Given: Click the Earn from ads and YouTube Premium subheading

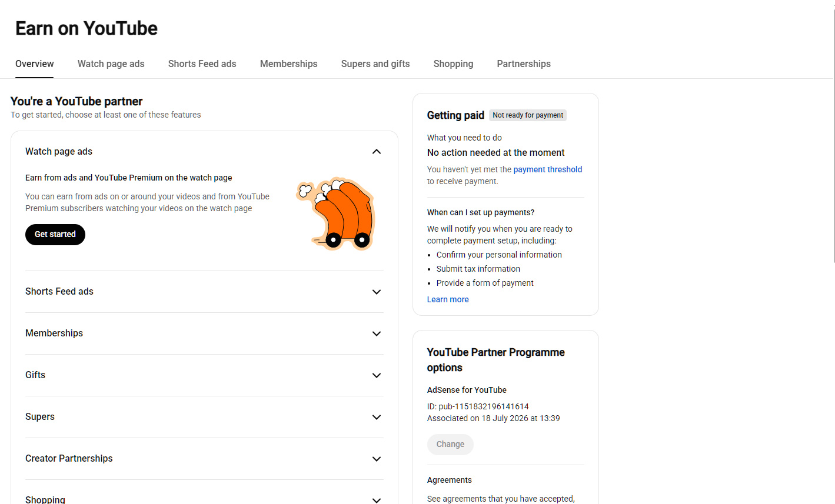Looking at the screenshot, I should (x=128, y=178).
